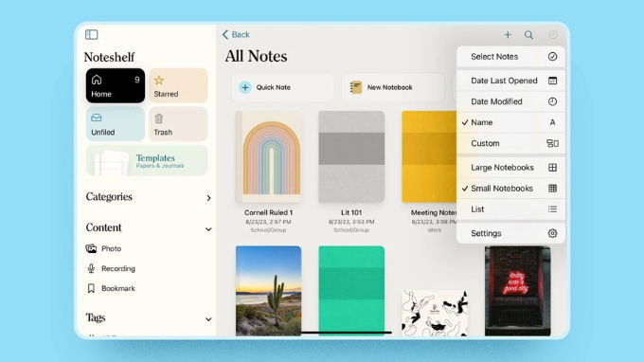Viewport: 644px width, 362px height.
Task: Open the Lit 101 gray notebook cover
Action: pos(351,156)
